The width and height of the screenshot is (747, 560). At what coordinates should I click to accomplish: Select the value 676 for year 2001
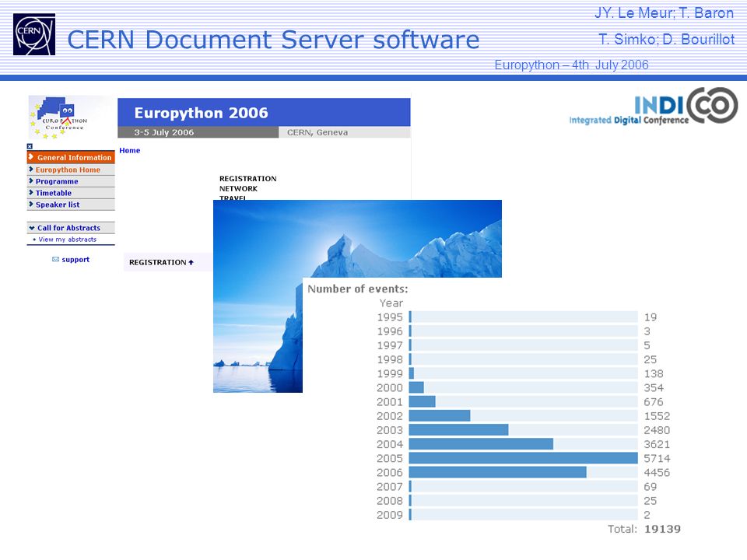(654, 402)
